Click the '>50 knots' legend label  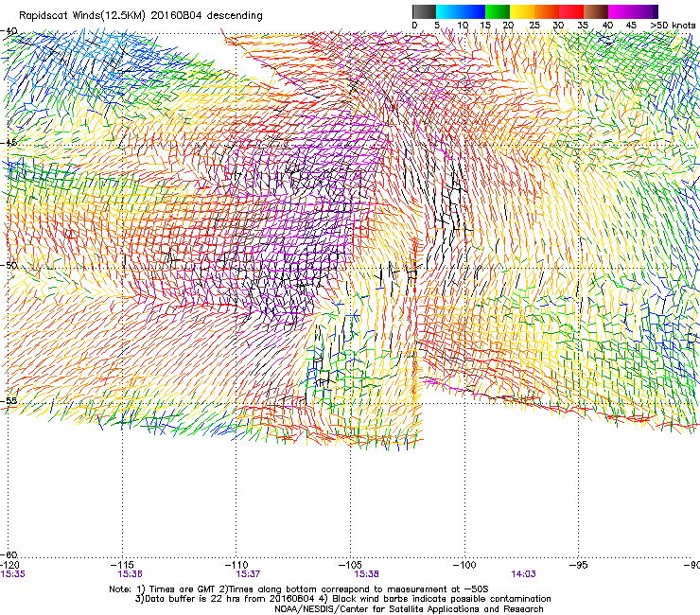click(673, 25)
